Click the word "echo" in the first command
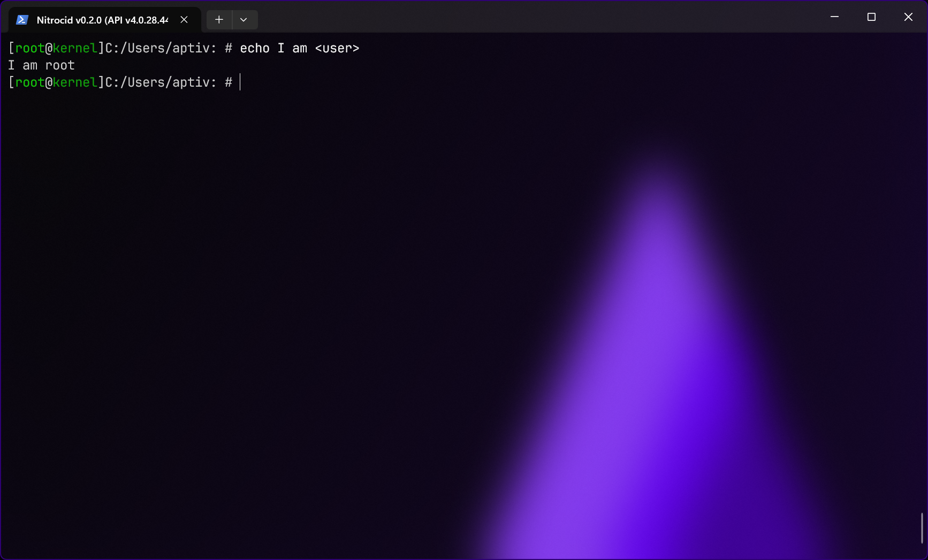This screenshot has height=560, width=928. [x=255, y=48]
